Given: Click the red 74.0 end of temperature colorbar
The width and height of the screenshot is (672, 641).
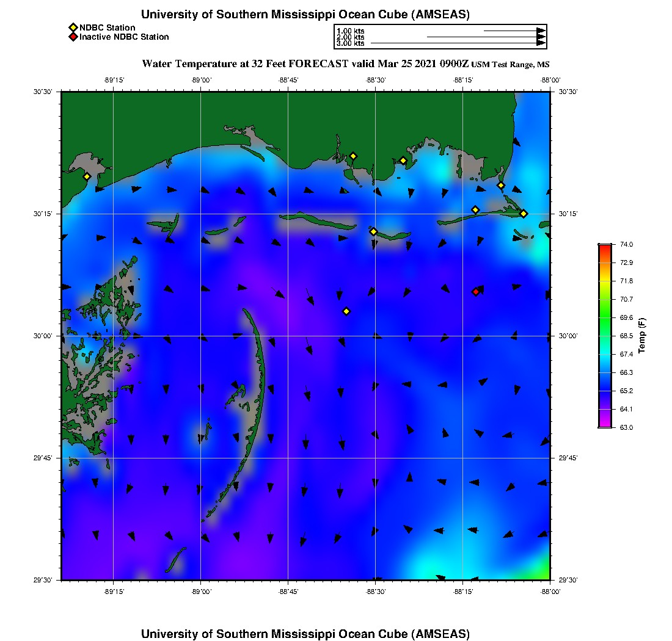Looking at the screenshot, I should [x=604, y=247].
